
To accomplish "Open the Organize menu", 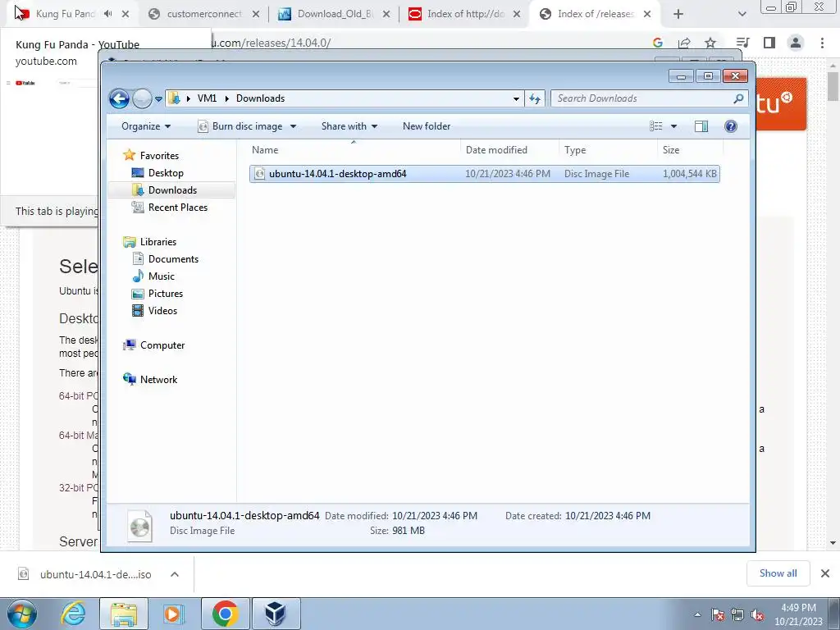I will [146, 126].
